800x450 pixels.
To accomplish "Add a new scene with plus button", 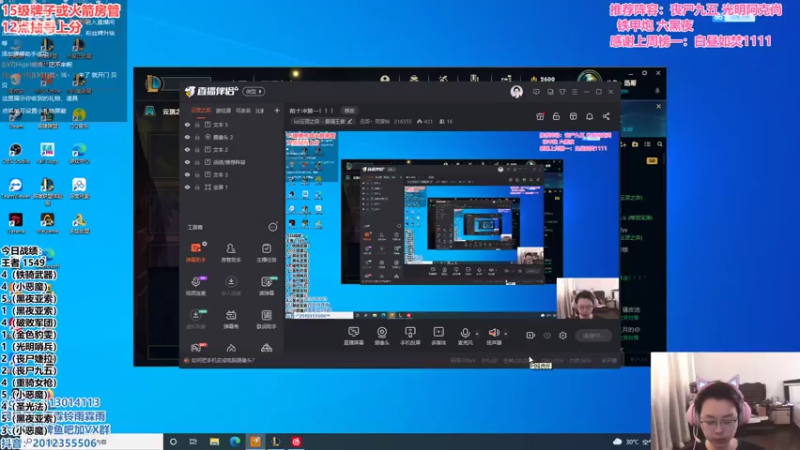I will [x=277, y=110].
